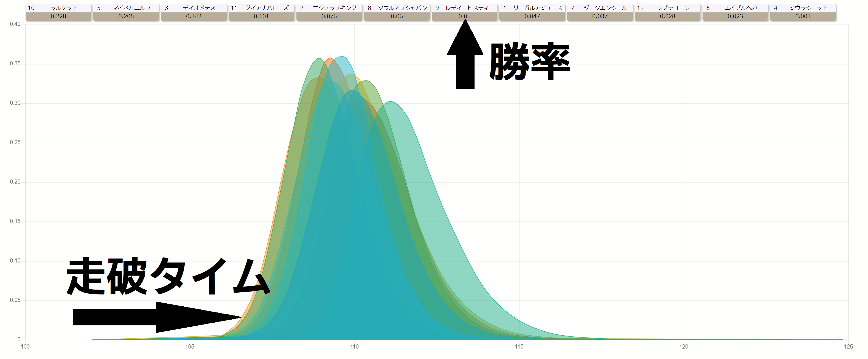Toggle the マイネルエルフ legend item

[x=126, y=12]
